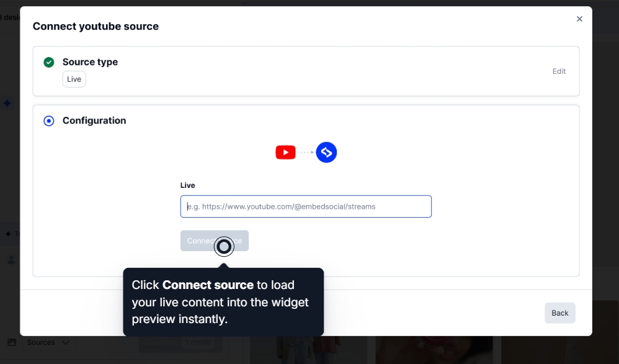Click the avatar icon in the left sidebar
The width and height of the screenshot is (619, 364).
[x=11, y=259]
